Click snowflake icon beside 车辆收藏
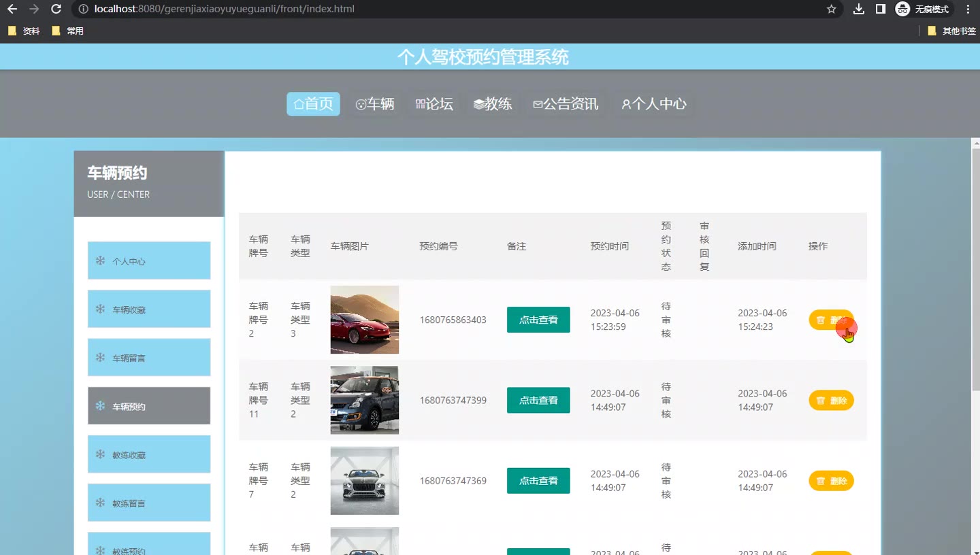The width and height of the screenshot is (980, 555). [100, 309]
